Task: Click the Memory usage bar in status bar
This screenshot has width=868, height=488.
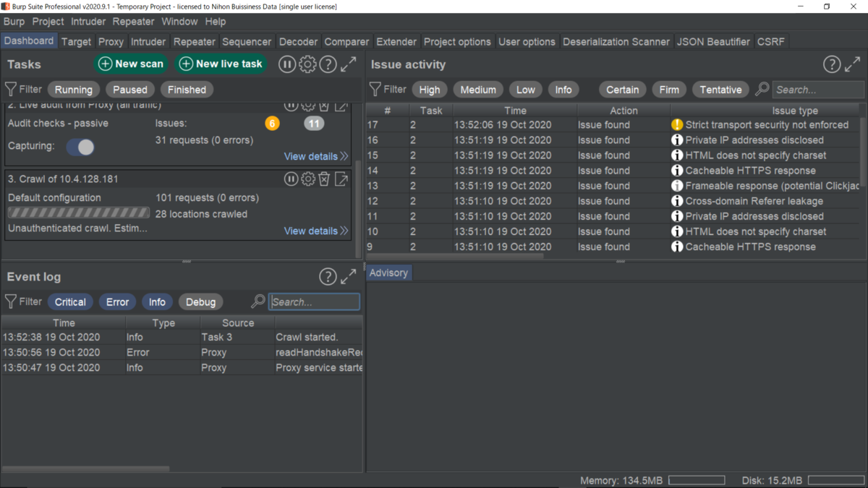Action: click(x=697, y=480)
